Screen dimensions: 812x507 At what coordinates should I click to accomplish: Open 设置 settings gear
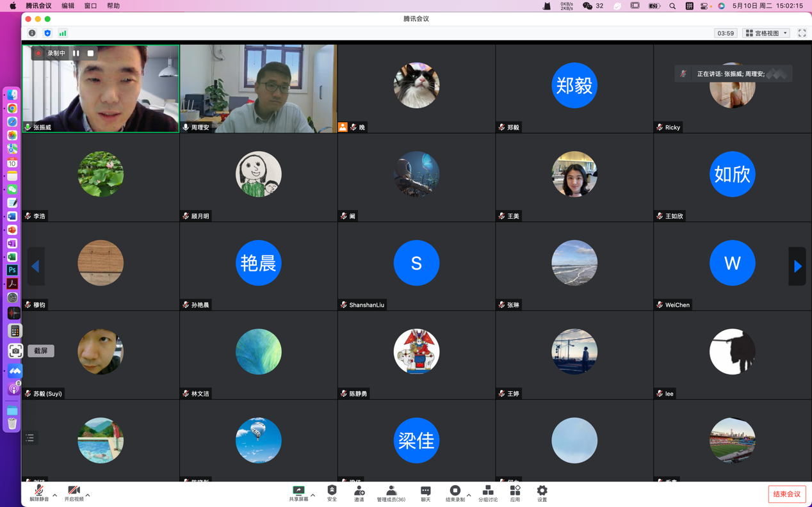click(x=542, y=493)
